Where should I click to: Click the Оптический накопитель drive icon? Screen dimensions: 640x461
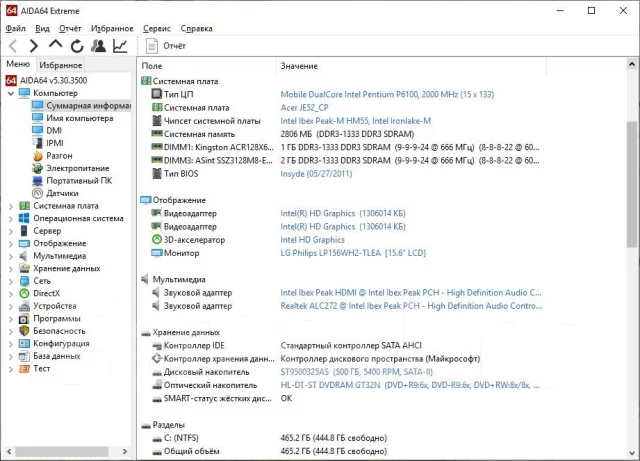pyautogui.click(x=157, y=385)
